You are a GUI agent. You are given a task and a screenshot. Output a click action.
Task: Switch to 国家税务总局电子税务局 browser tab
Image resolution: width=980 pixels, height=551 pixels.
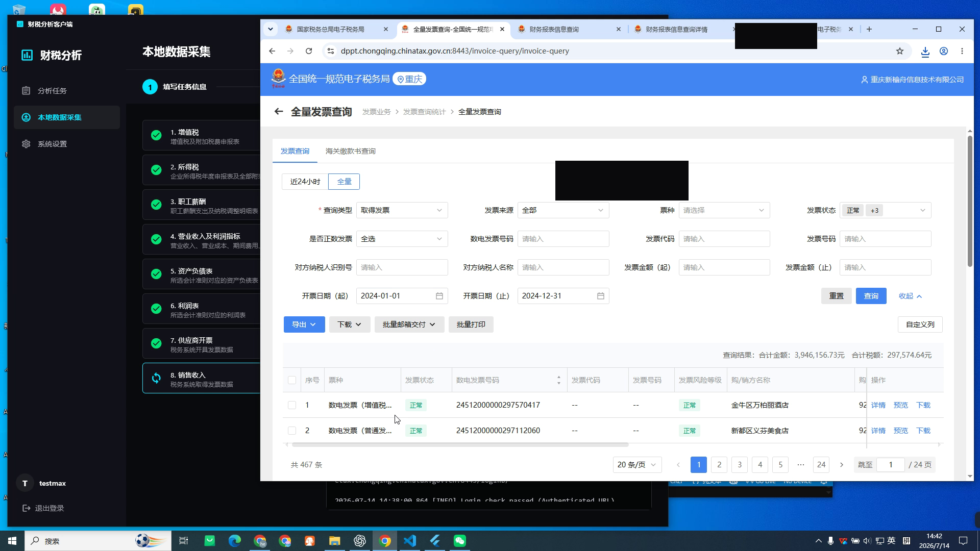337,29
